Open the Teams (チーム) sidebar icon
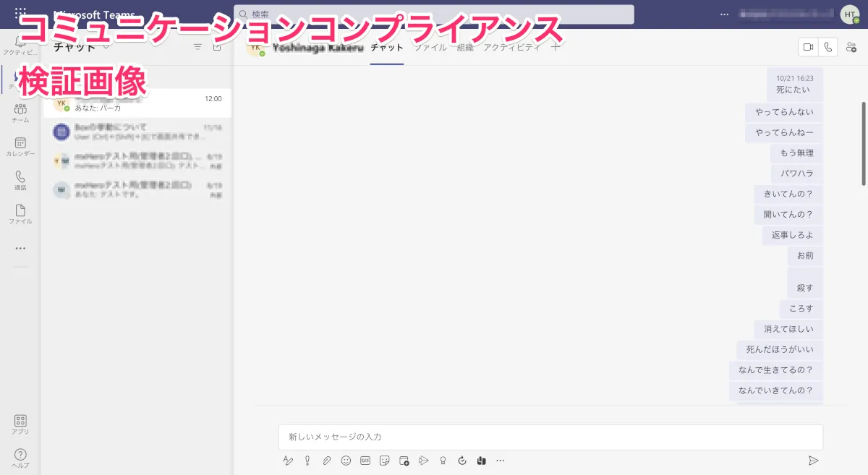 coord(20,112)
